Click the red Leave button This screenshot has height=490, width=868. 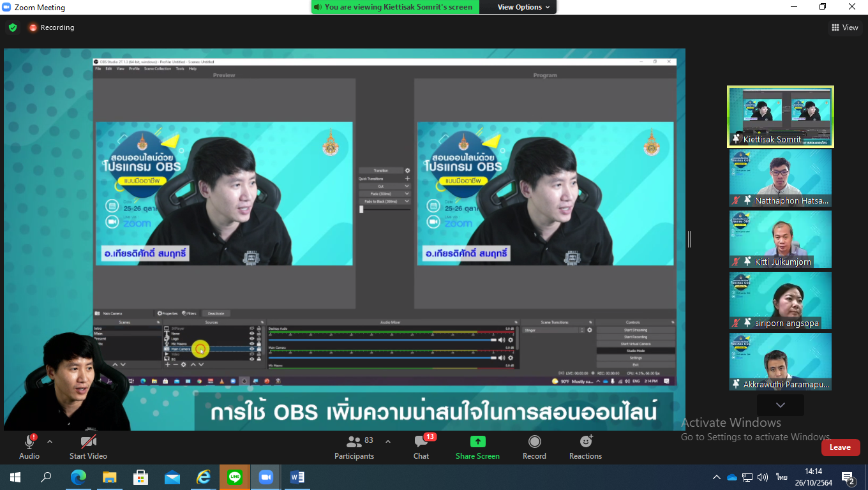coord(840,447)
